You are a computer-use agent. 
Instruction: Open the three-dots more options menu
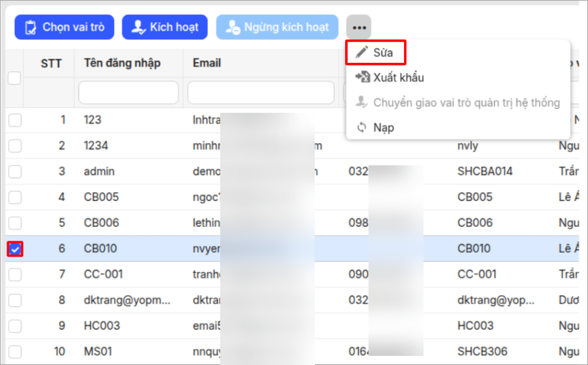click(x=359, y=28)
